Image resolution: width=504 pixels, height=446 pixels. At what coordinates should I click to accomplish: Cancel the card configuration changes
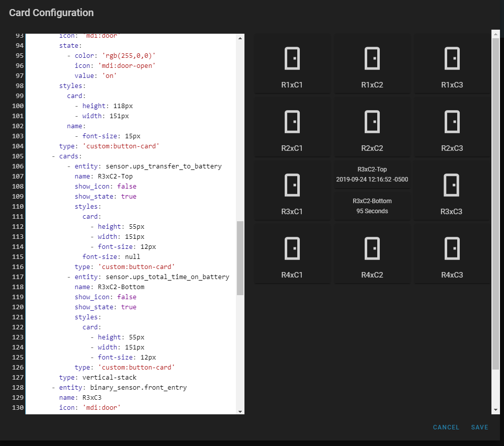(x=446, y=427)
